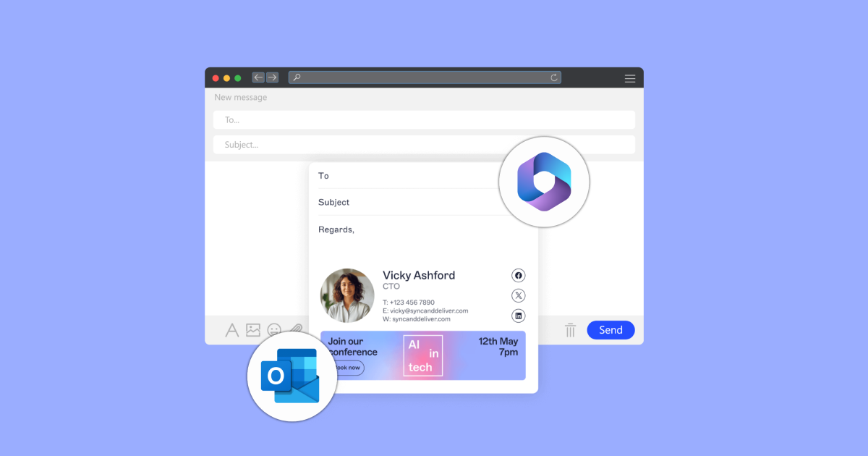This screenshot has height=456, width=868.
Task: Click the paperclip attachment icon
Action: (296, 329)
